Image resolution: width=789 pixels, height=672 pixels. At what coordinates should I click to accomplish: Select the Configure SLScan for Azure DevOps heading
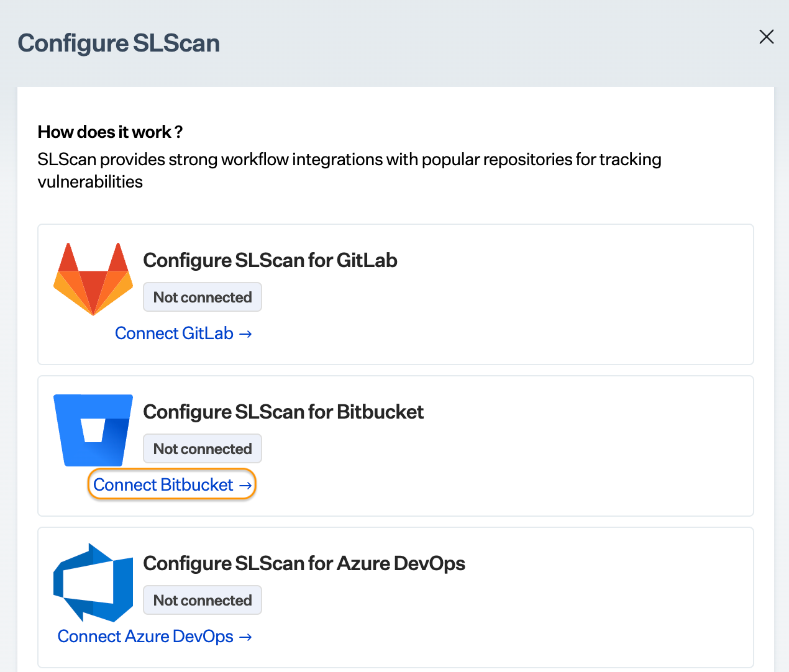coord(304,563)
